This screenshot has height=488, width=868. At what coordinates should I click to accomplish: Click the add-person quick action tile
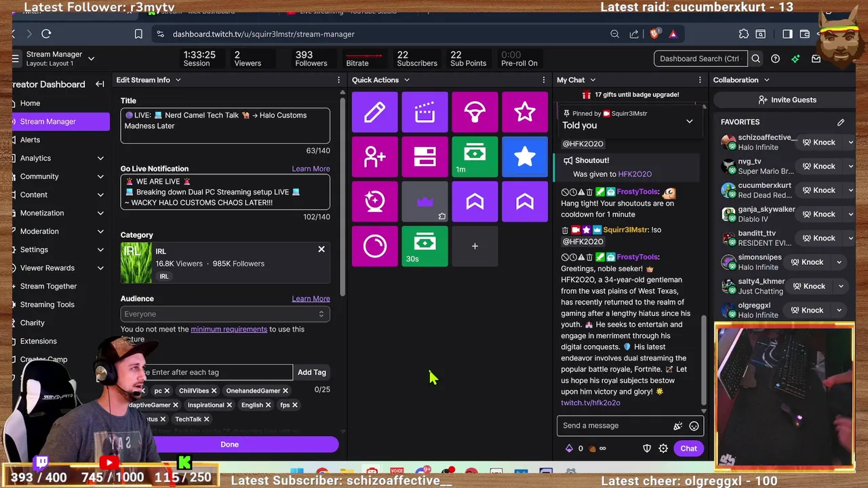tap(375, 157)
